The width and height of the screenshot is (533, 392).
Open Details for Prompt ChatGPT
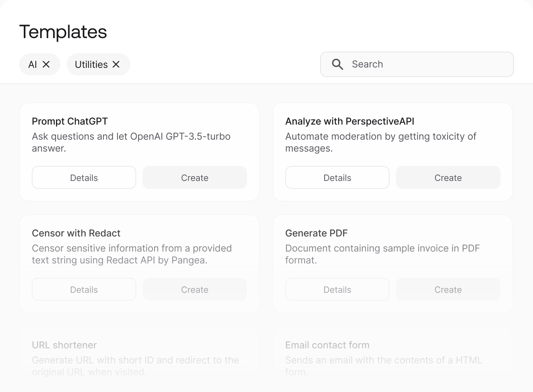point(84,178)
